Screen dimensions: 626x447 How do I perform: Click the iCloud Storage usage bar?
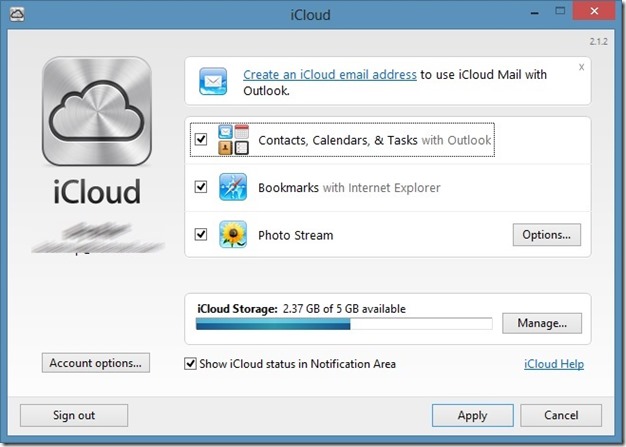[344, 324]
